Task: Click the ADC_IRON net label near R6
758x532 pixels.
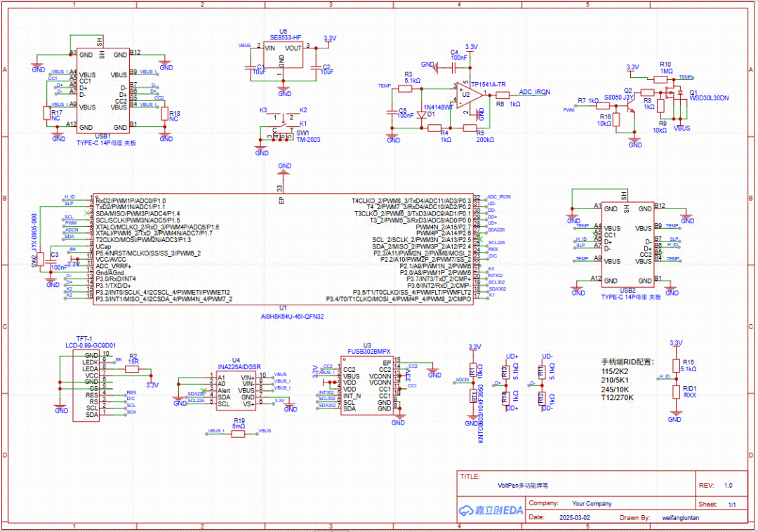Action: (x=534, y=92)
